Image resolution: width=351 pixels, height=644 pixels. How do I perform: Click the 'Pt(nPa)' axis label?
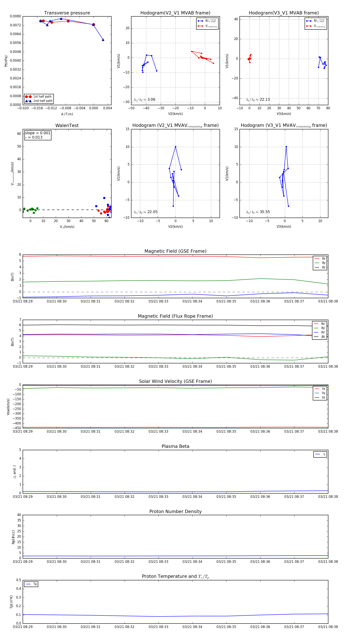click(6, 61)
